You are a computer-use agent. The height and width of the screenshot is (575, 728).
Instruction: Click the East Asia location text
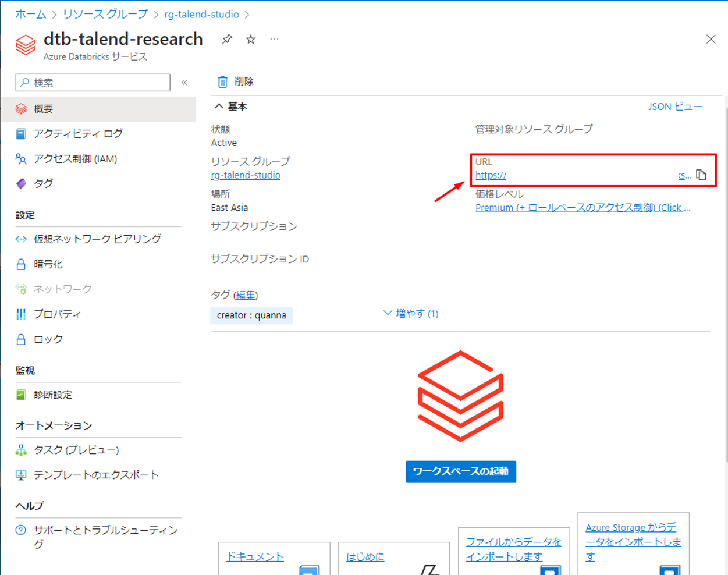click(x=229, y=207)
